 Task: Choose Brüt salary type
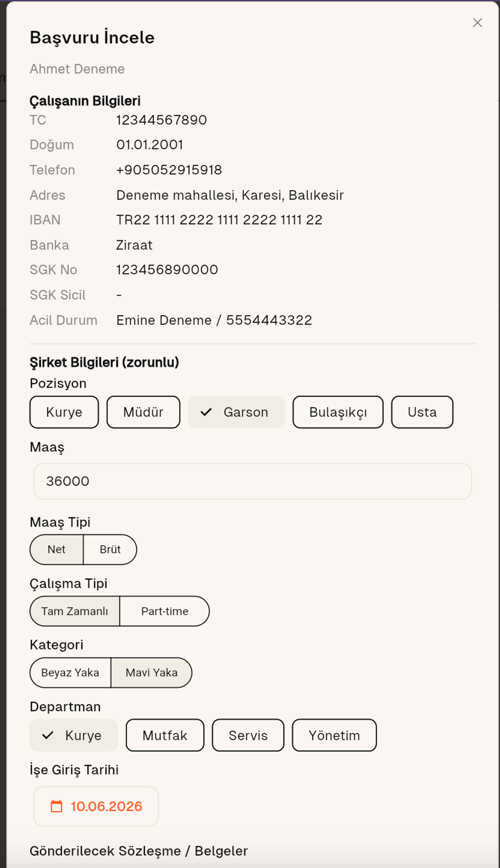[x=110, y=549]
